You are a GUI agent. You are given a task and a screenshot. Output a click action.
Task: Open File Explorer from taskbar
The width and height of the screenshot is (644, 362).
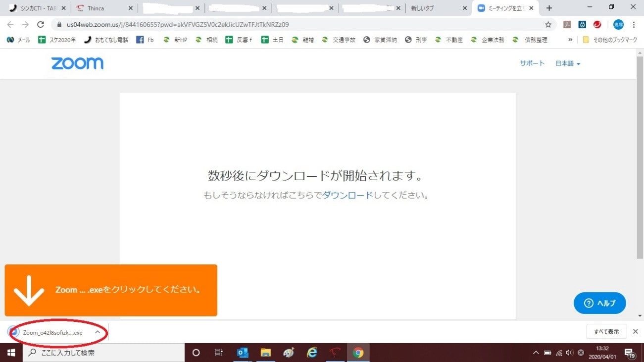(x=266, y=353)
